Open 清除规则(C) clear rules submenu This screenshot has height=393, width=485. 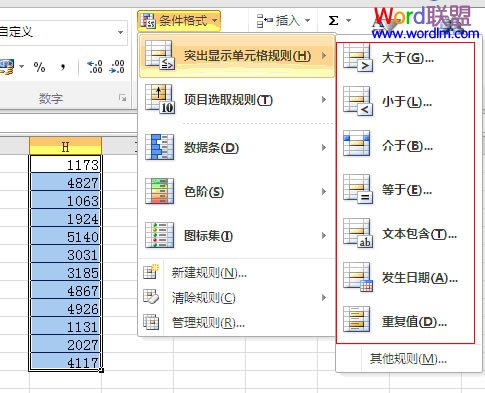237,298
